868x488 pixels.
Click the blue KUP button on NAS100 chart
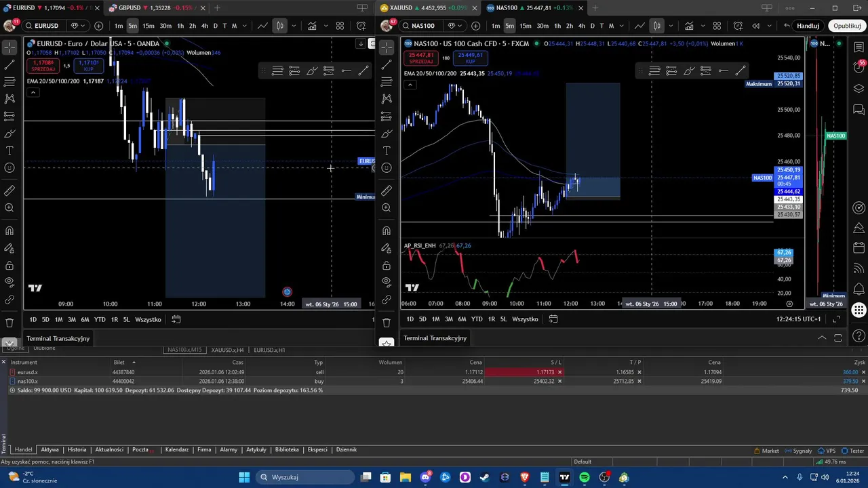click(470, 58)
